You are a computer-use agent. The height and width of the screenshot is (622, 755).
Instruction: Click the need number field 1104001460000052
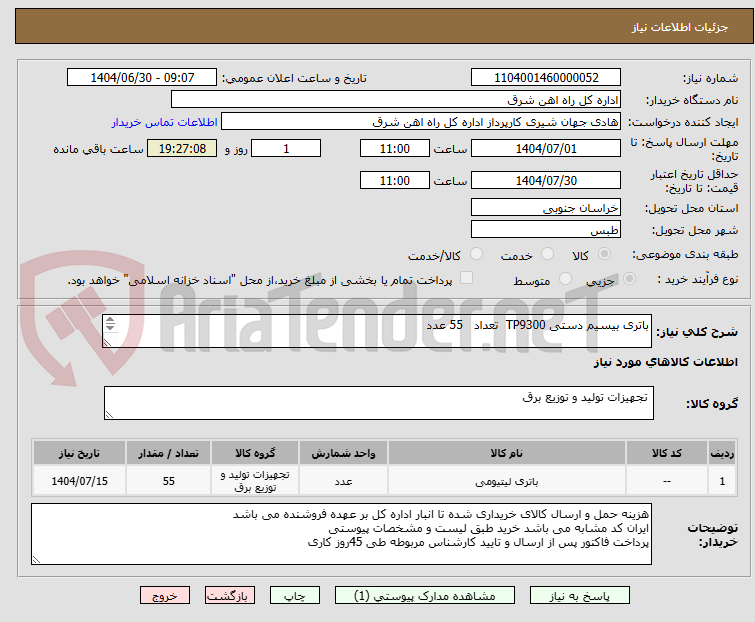pyautogui.click(x=546, y=78)
